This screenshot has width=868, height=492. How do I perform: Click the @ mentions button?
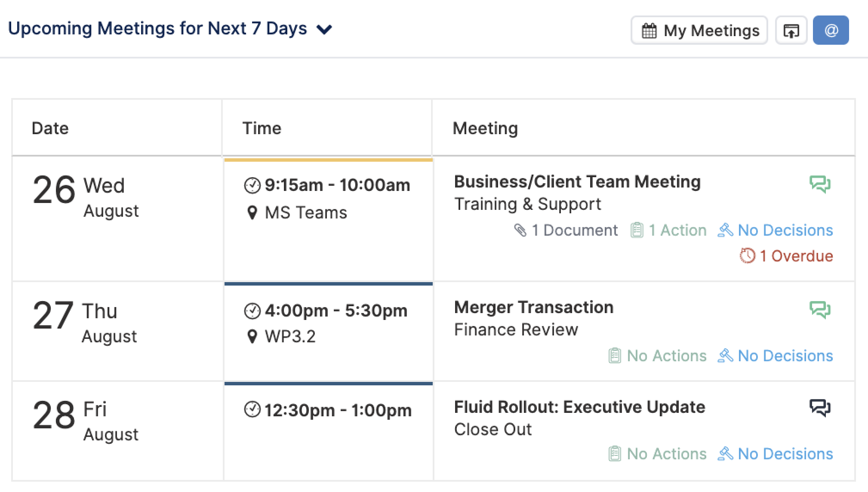click(x=831, y=30)
